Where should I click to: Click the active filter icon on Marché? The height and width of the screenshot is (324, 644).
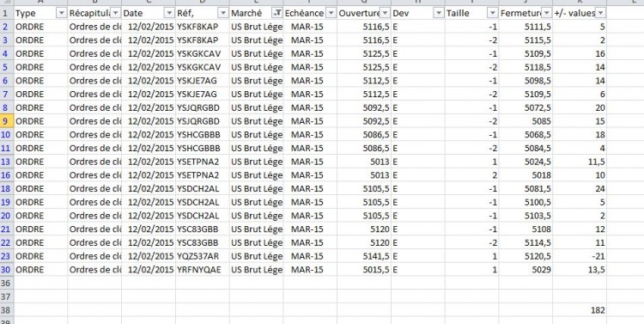click(x=277, y=14)
